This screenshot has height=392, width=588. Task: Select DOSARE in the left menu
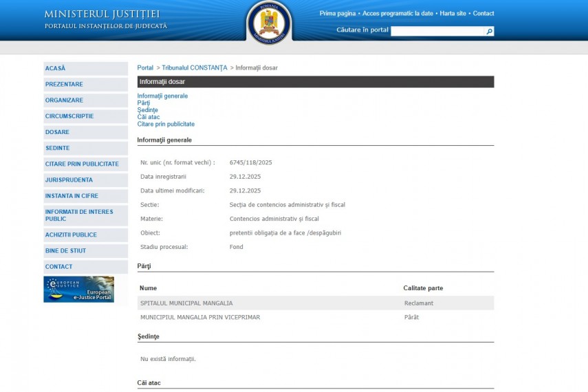(x=57, y=132)
